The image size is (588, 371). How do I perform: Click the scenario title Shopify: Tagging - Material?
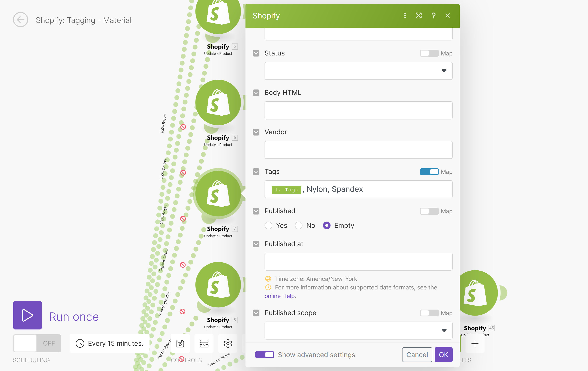(84, 20)
